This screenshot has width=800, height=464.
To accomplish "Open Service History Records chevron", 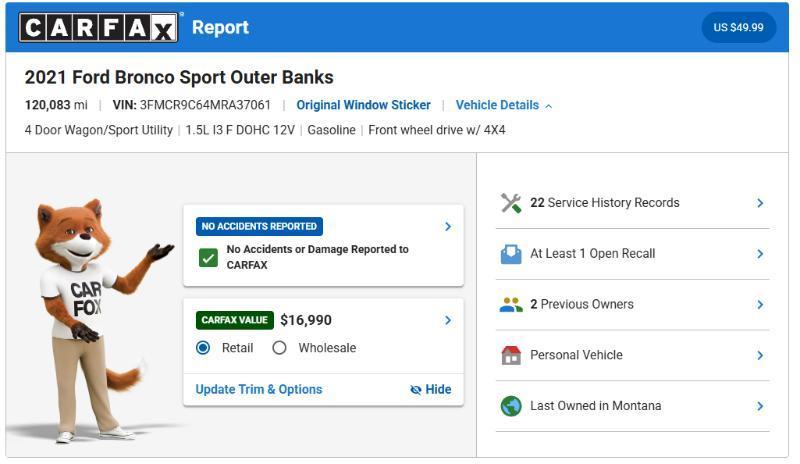I will tap(760, 203).
